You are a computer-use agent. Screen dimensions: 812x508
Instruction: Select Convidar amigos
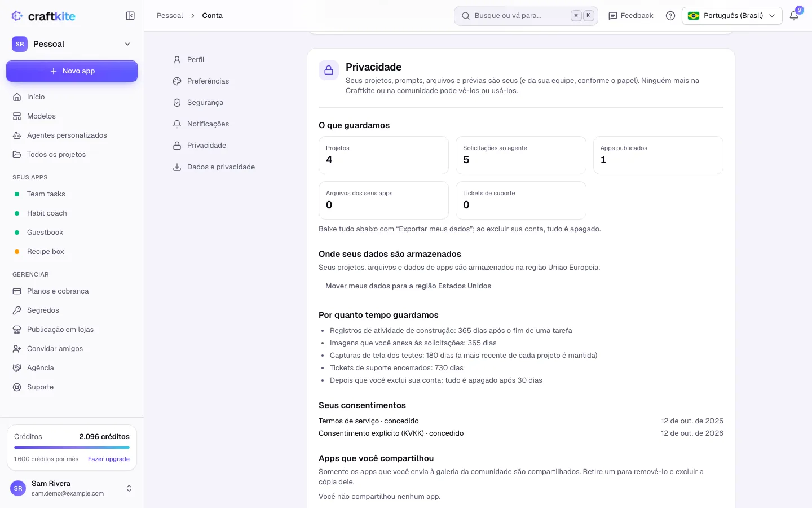[x=72, y=349]
